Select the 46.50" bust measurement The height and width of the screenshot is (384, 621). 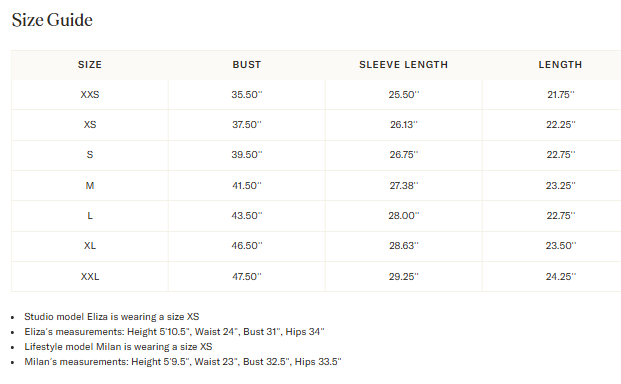[247, 246]
